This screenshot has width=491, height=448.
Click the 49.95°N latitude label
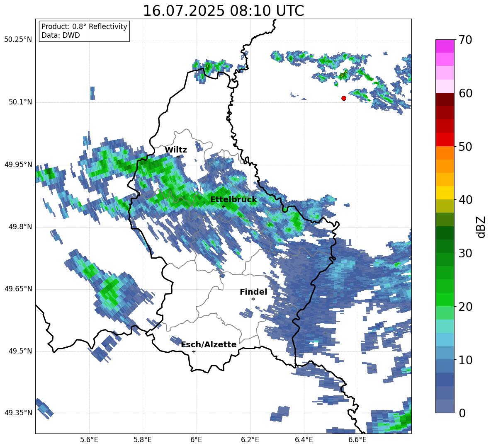18,165
